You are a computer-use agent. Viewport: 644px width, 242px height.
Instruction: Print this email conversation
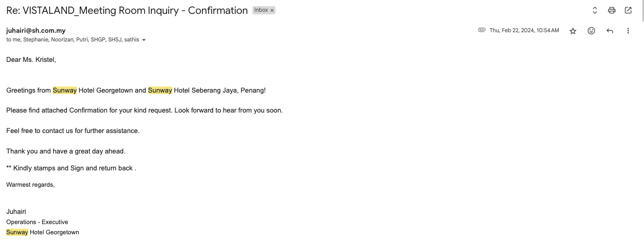pos(611,10)
